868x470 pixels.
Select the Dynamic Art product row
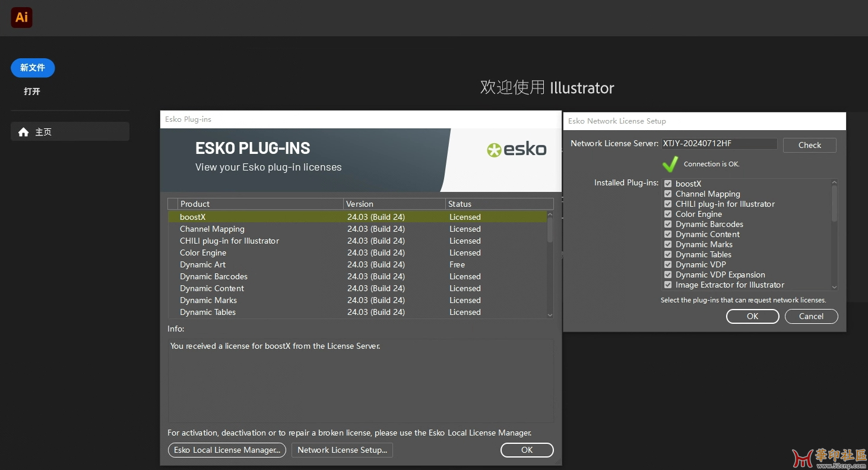357,264
